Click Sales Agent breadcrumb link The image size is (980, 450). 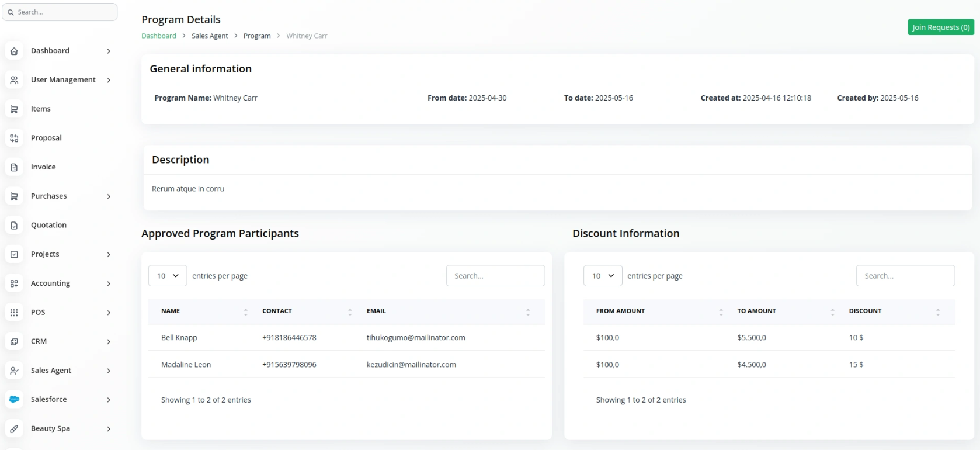click(x=210, y=36)
